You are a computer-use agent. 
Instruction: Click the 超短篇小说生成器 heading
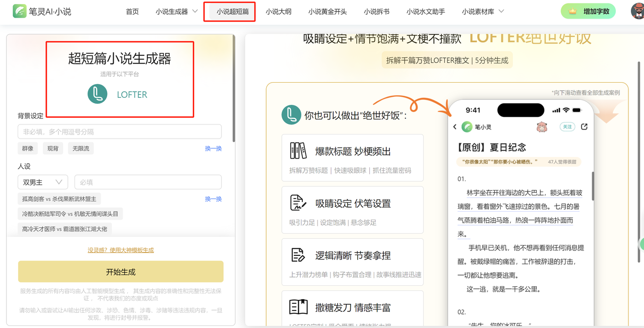click(120, 58)
